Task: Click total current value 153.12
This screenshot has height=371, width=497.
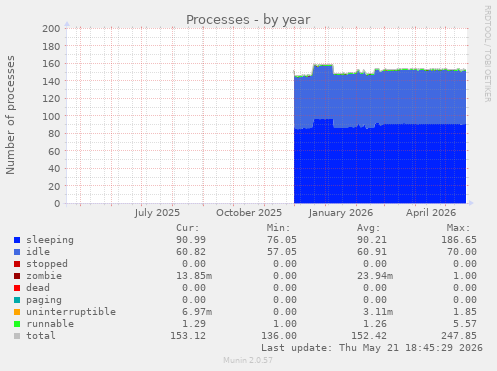Action: point(188,336)
